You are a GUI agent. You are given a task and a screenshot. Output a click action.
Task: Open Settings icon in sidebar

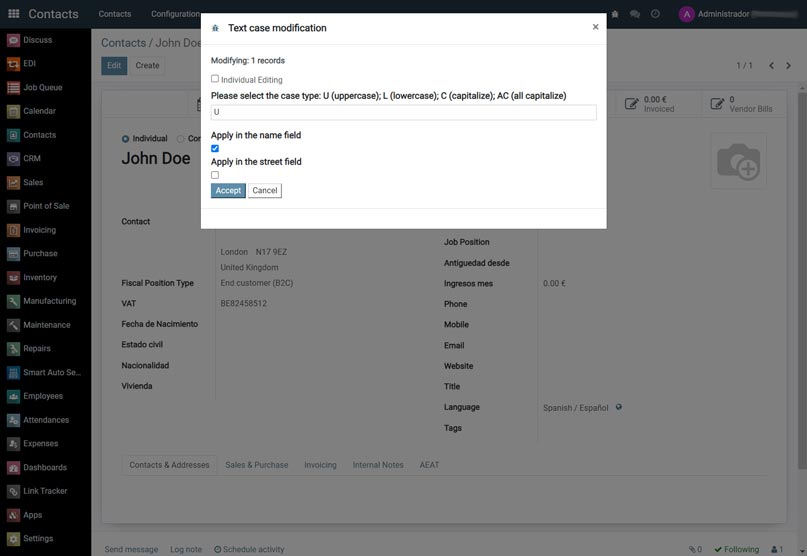[x=13, y=538]
